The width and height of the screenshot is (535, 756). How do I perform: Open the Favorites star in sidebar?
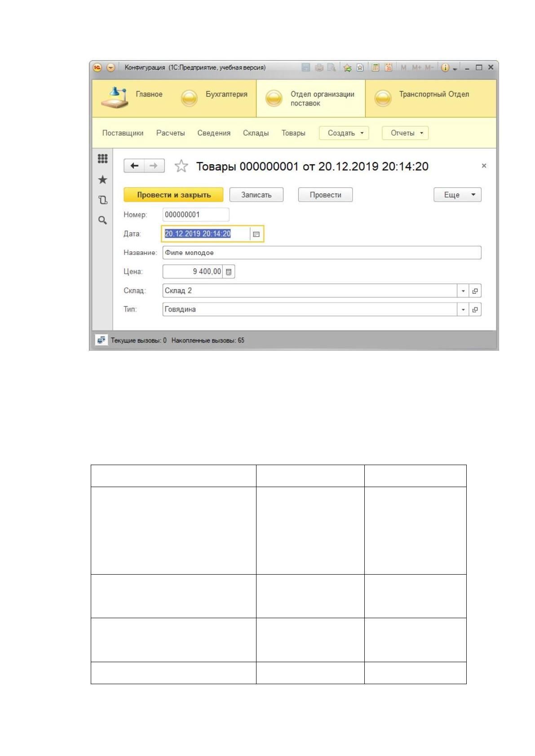pyautogui.click(x=102, y=180)
